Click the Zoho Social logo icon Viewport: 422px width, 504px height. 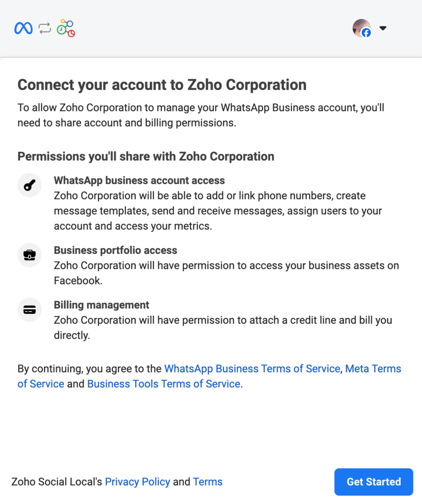(x=66, y=28)
